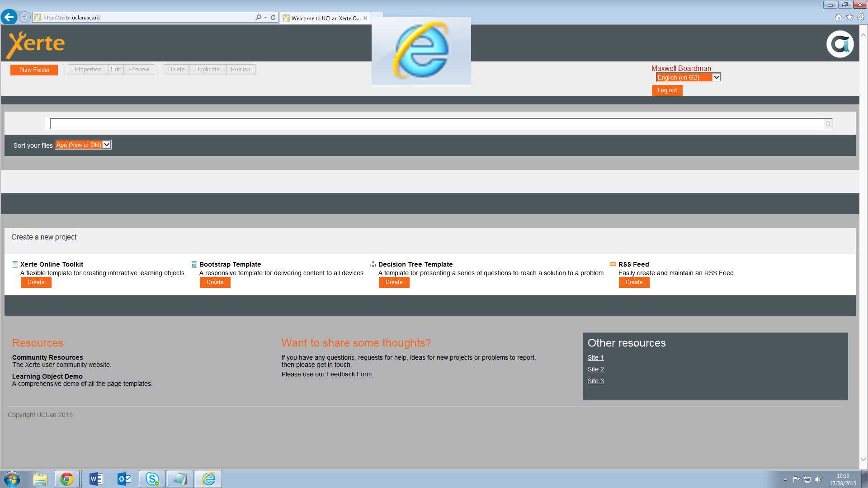The image size is (868, 488).
Task: Open the browser Tools gear icon
Action: point(861,17)
